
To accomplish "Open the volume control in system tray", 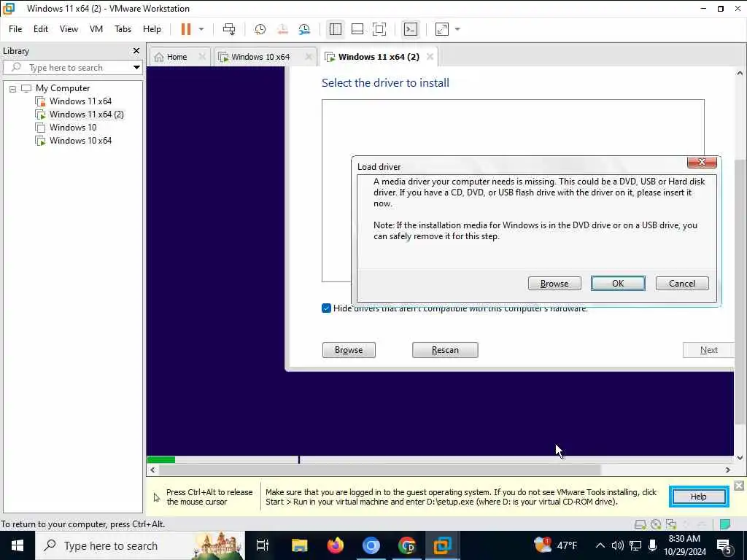I will pos(617,545).
